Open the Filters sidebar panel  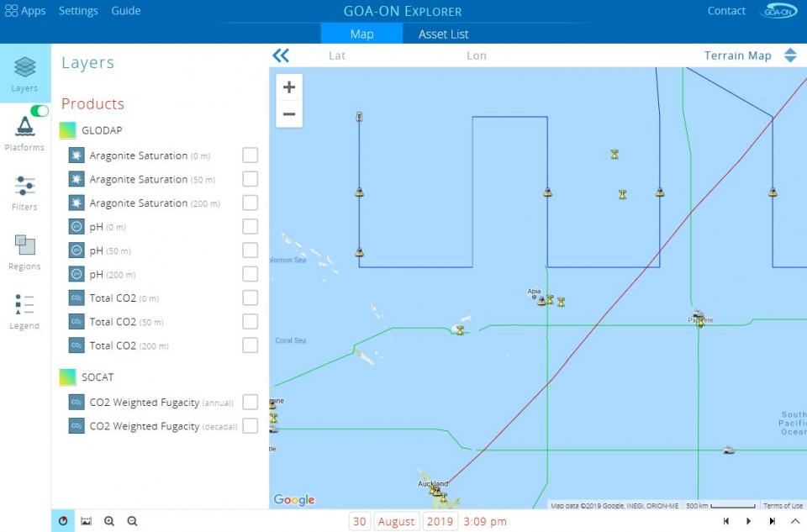[x=24, y=192]
